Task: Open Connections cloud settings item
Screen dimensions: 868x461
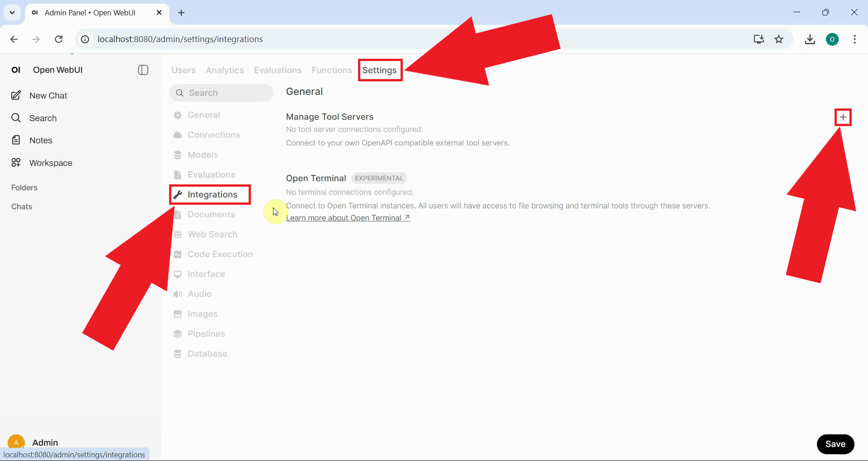Action: pos(207,135)
